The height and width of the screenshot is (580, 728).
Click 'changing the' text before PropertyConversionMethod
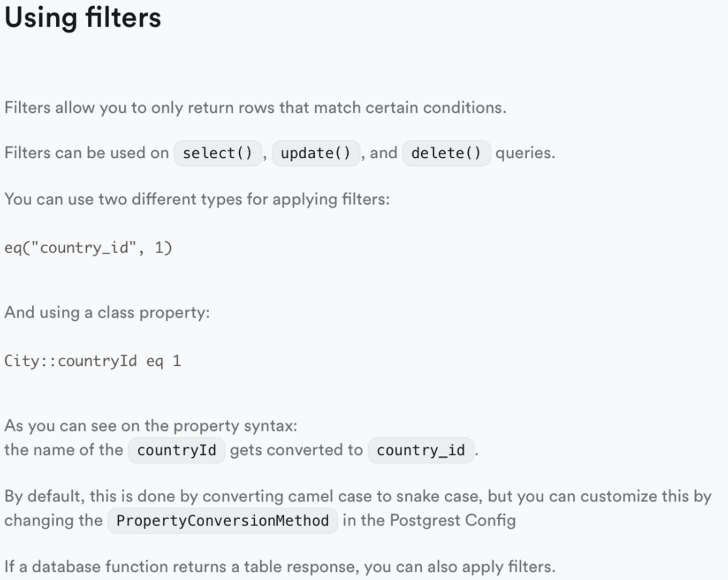coord(54,521)
